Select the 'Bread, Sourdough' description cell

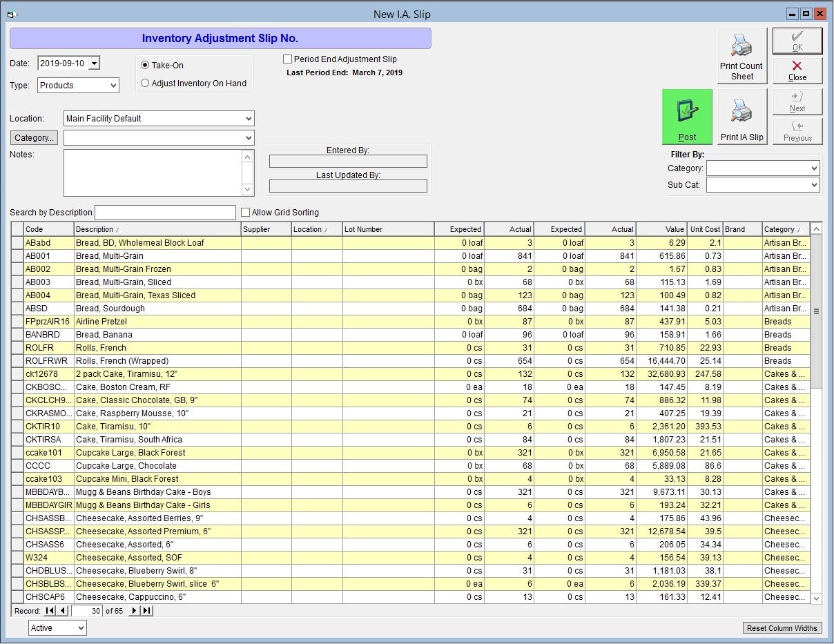click(x=157, y=309)
